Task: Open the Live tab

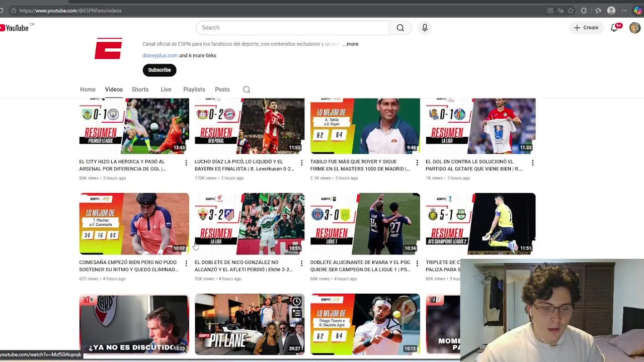Action: click(x=166, y=89)
